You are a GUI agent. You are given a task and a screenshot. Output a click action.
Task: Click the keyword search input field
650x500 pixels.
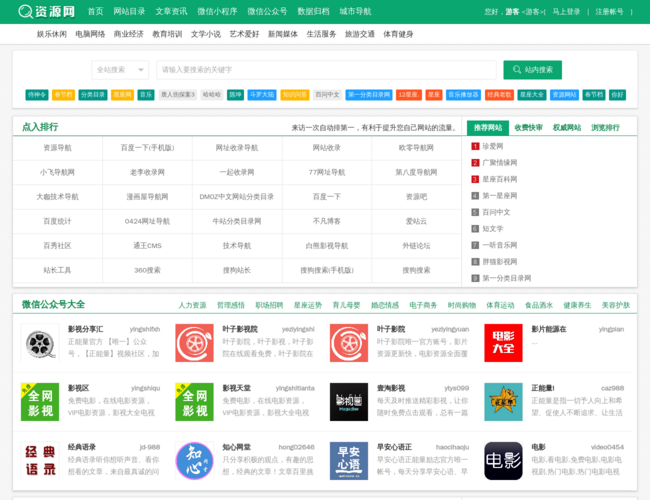pyautogui.click(x=326, y=70)
